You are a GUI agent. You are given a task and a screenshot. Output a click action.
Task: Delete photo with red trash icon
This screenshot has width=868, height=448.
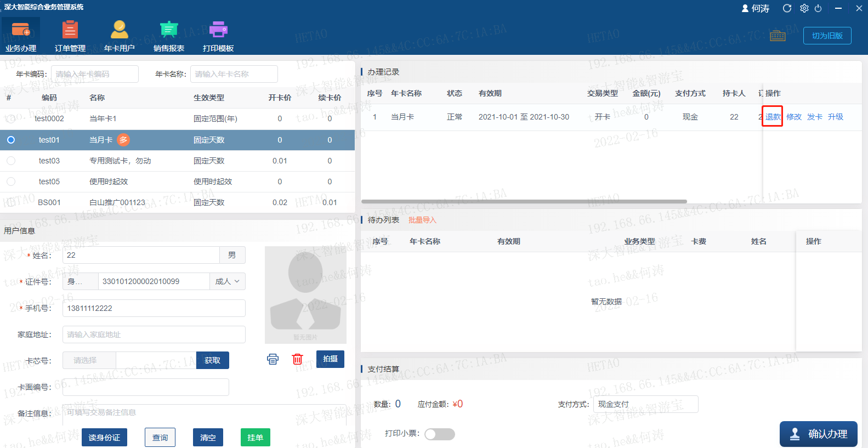(297, 359)
